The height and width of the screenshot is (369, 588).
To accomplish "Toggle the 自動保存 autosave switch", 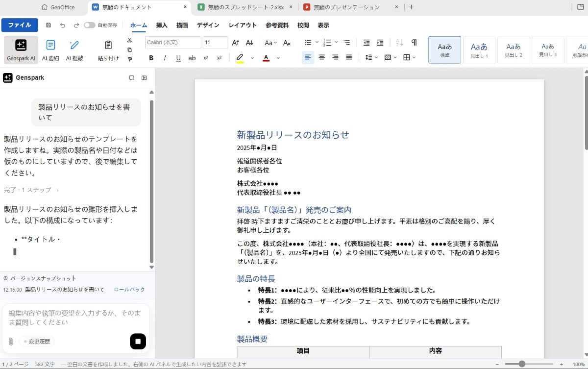I will (89, 25).
